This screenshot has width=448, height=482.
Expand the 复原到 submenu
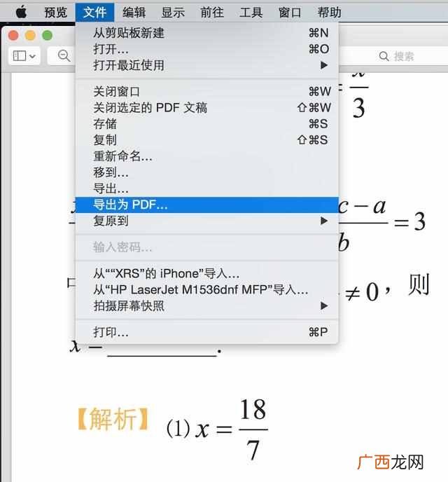[x=206, y=221]
